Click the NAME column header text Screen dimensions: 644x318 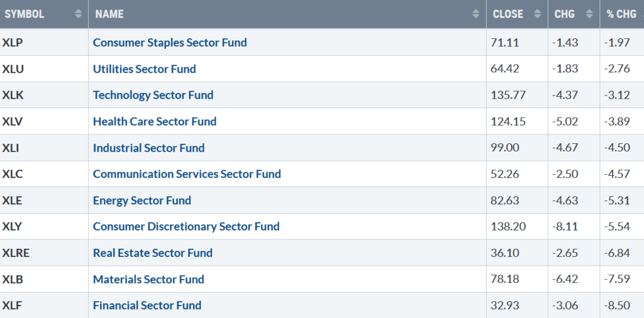coord(109,14)
